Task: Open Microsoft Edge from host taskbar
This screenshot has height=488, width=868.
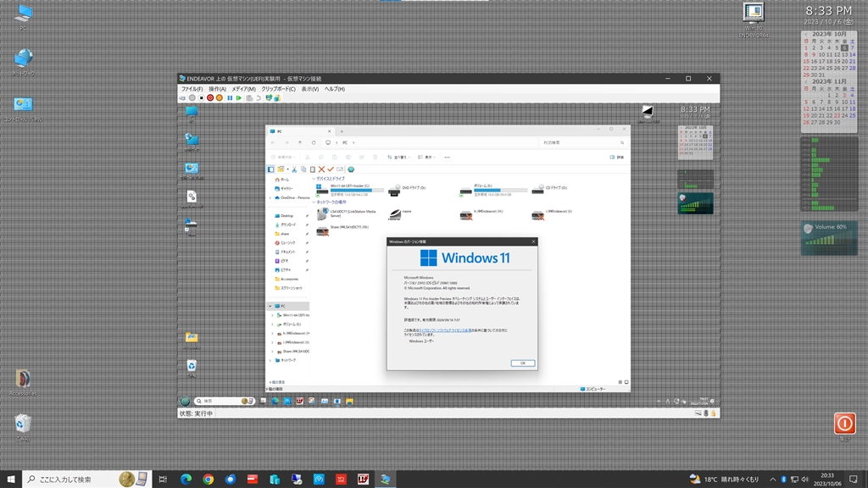Action: (x=186, y=480)
